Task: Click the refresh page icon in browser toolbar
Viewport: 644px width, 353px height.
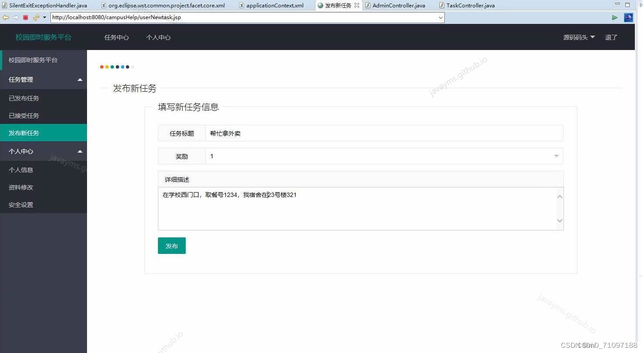Action: pyautogui.click(x=36, y=17)
